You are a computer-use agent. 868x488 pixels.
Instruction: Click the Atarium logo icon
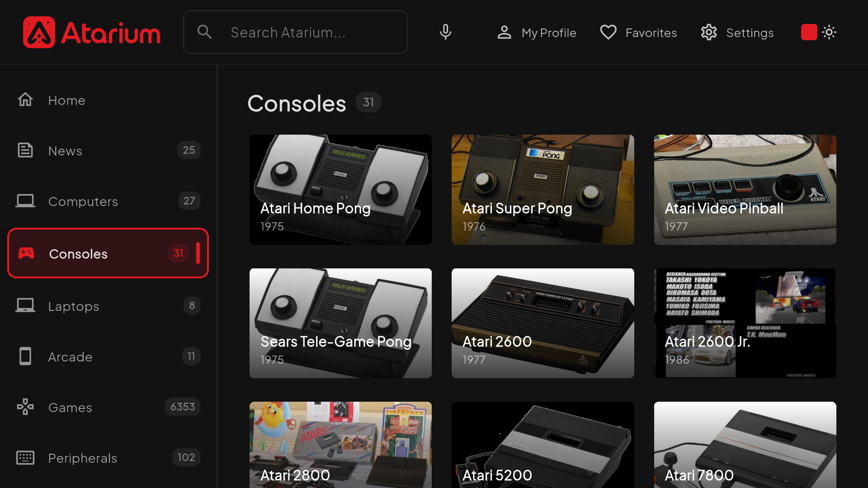(39, 32)
